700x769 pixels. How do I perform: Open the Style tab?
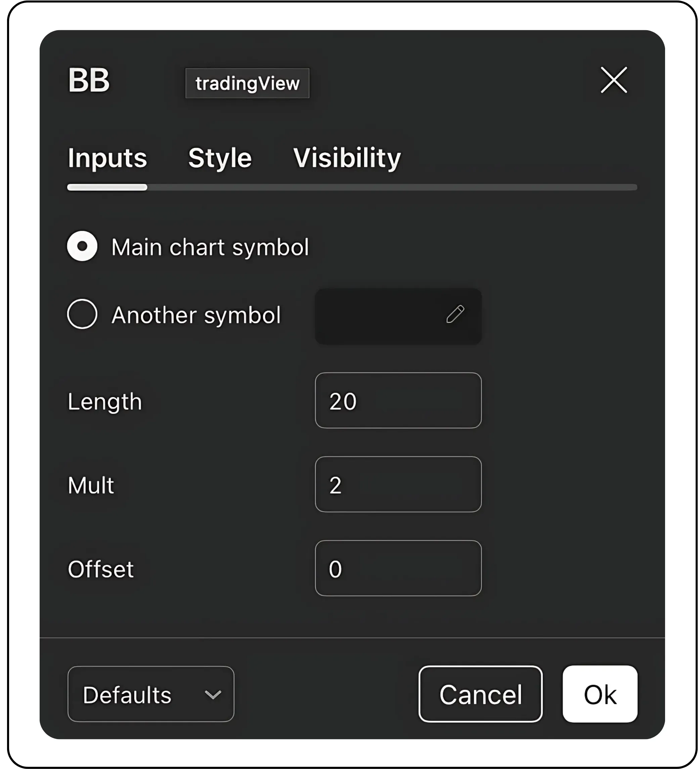pos(220,158)
